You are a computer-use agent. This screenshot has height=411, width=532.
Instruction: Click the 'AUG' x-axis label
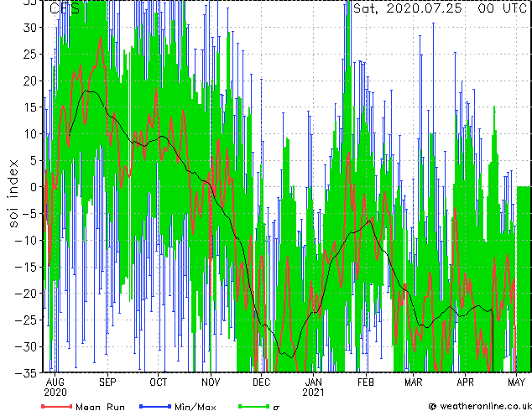click(x=55, y=382)
